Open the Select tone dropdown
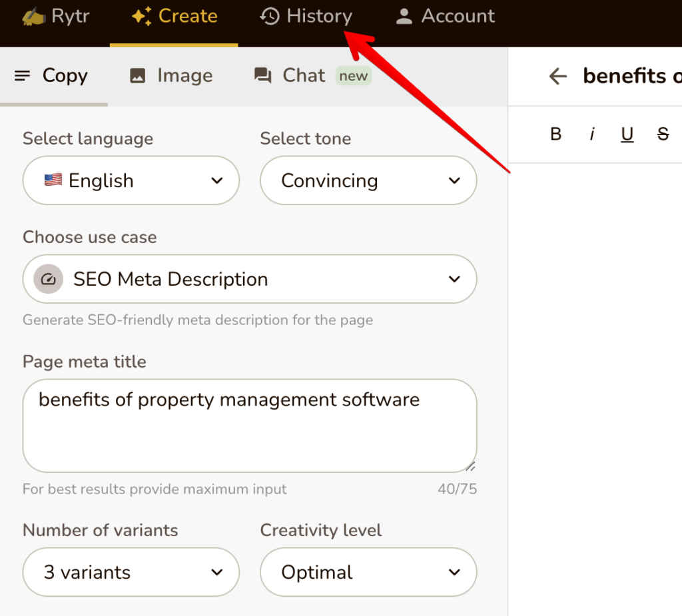The width and height of the screenshot is (682, 616). (x=368, y=180)
